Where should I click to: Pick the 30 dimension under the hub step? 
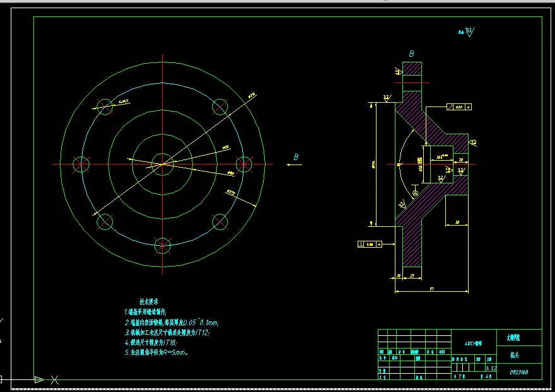[x=457, y=222]
